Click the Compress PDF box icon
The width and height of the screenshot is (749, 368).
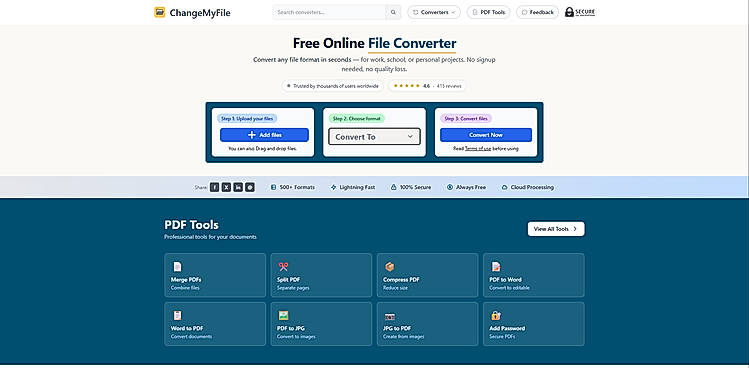tap(389, 267)
